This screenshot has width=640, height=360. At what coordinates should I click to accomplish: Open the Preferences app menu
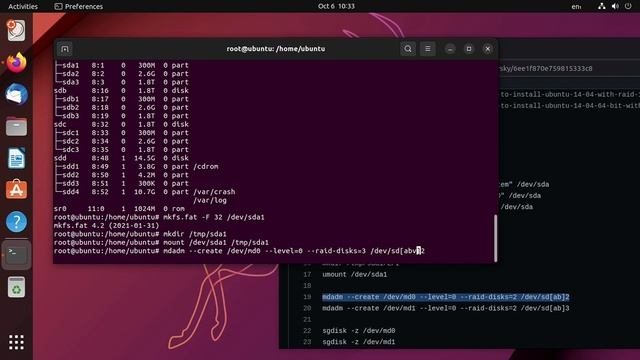(79, 7)
